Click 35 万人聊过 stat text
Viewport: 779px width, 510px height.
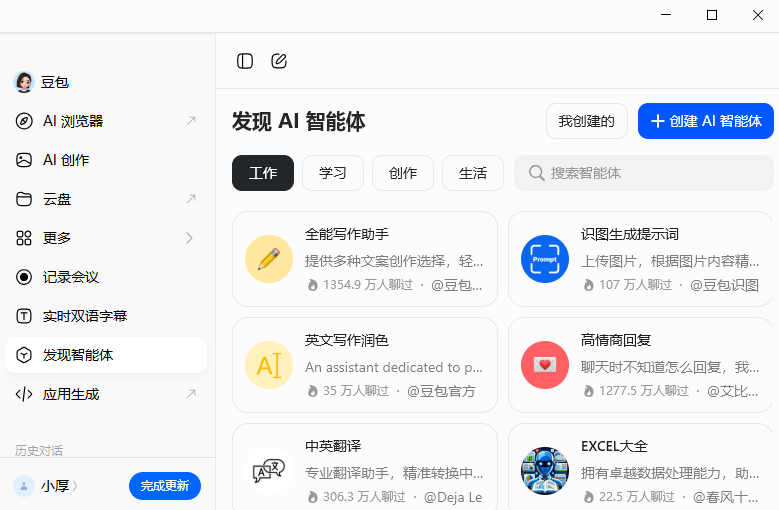pyautogui.click(x=356, y=391)
